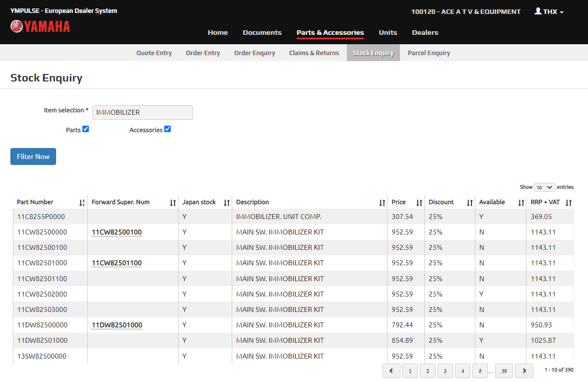This screenshot has height=382, width=588.
Task: Switch to the Order Entry tab
Action: 203,53
